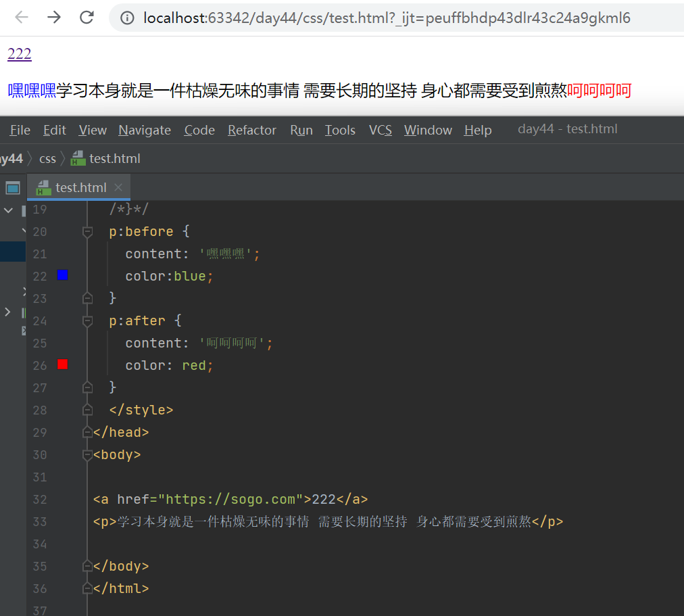
Task: Collapse the body tag fold marker
Action: tap(87, 454)
